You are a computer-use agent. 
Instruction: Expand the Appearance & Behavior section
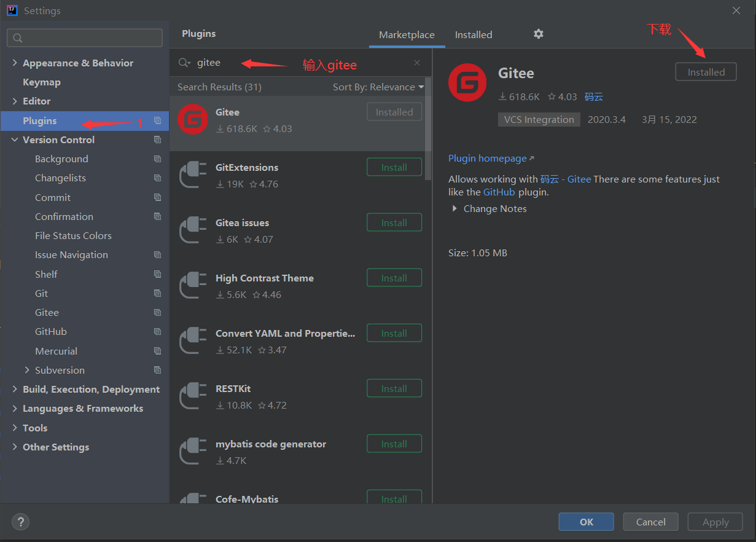click(x=15, y=63)
